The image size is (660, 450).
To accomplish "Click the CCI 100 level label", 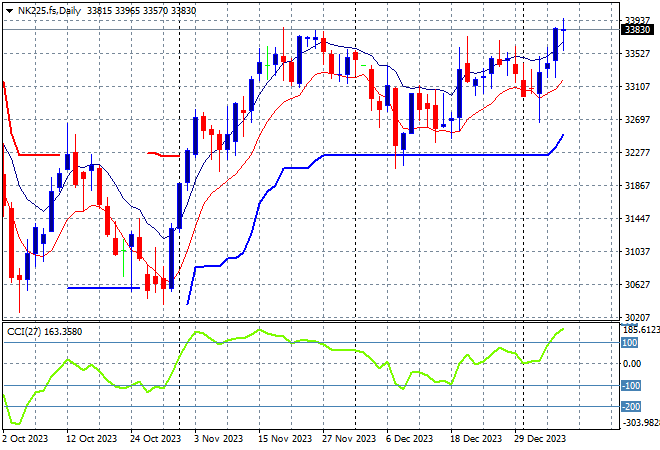I will coord(631,342).
